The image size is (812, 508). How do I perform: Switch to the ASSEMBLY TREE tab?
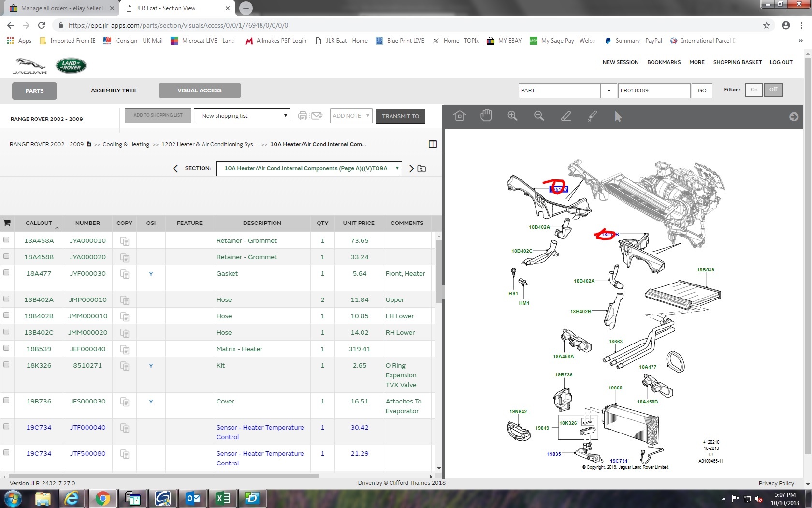click(114, 90)
